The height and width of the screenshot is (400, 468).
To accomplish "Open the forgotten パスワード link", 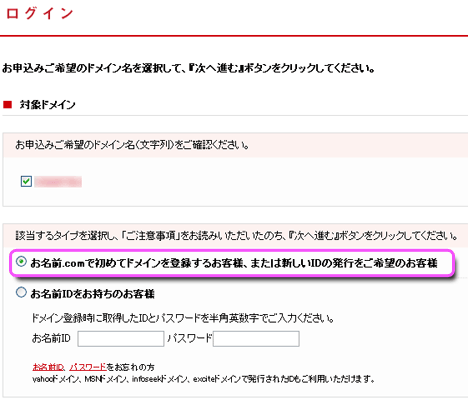I will 88,367.
